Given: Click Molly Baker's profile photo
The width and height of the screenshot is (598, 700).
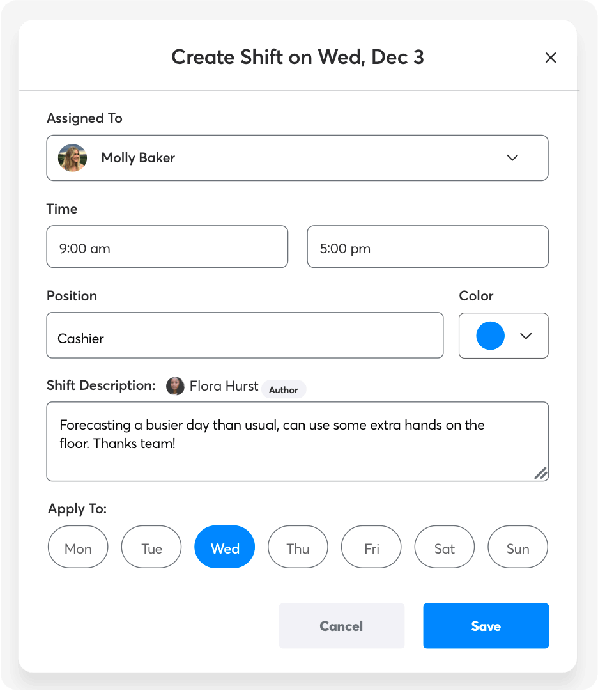Looking at the screenshot, I should [72, 158].
